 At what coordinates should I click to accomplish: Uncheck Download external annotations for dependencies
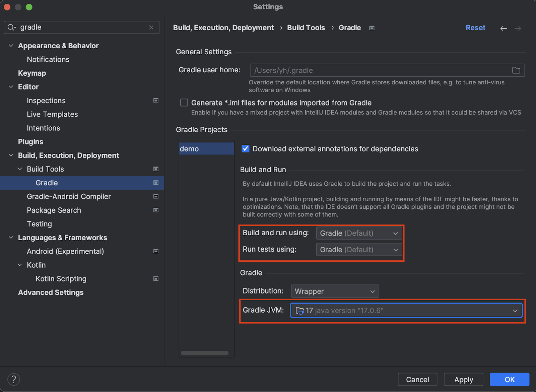coord(246,149)
